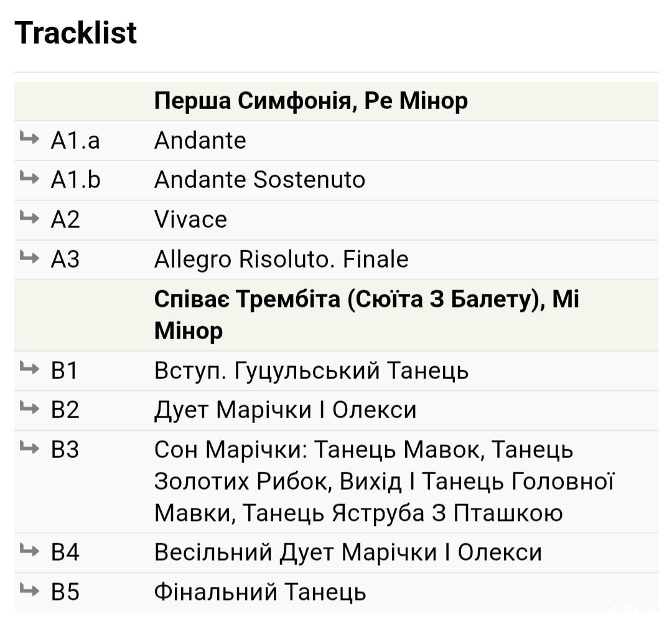This screenshot has width=672, height=631.
Task: Click the arrow icon beside track B1
Action: (29, 368)
